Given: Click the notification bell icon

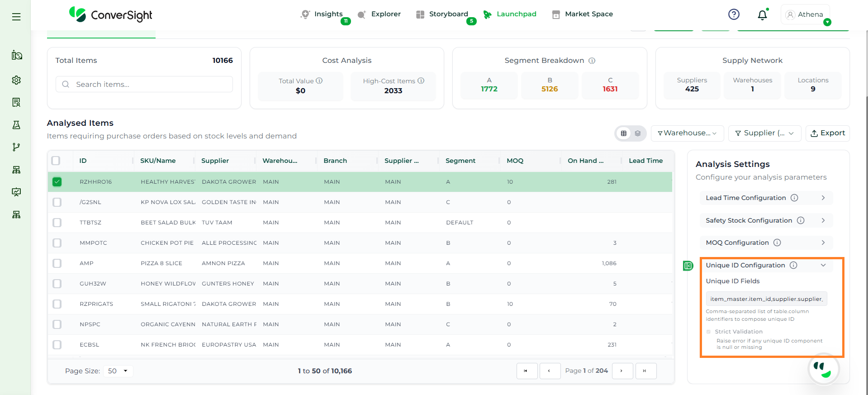Looking at the screenshot, I should tap(762, 15).
